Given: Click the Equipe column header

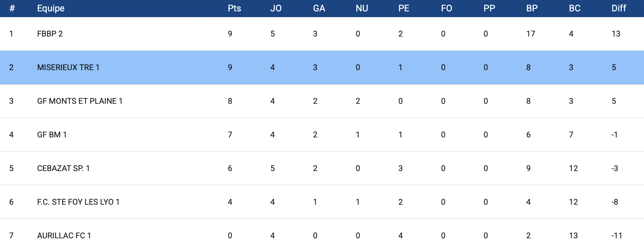Looking at the screenshot, I should tap(51, 8).
